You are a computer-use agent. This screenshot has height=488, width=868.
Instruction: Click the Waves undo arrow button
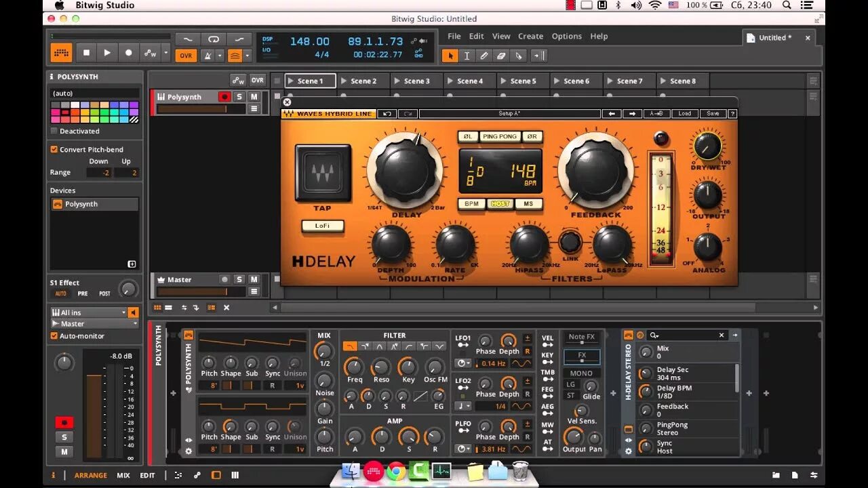point(387,114)
